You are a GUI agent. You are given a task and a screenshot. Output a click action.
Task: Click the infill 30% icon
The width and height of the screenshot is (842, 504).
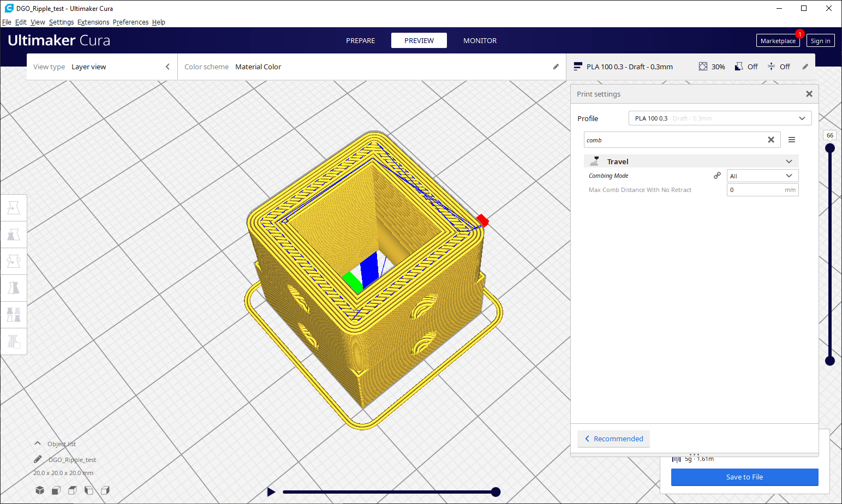click(x=703, y=67)
